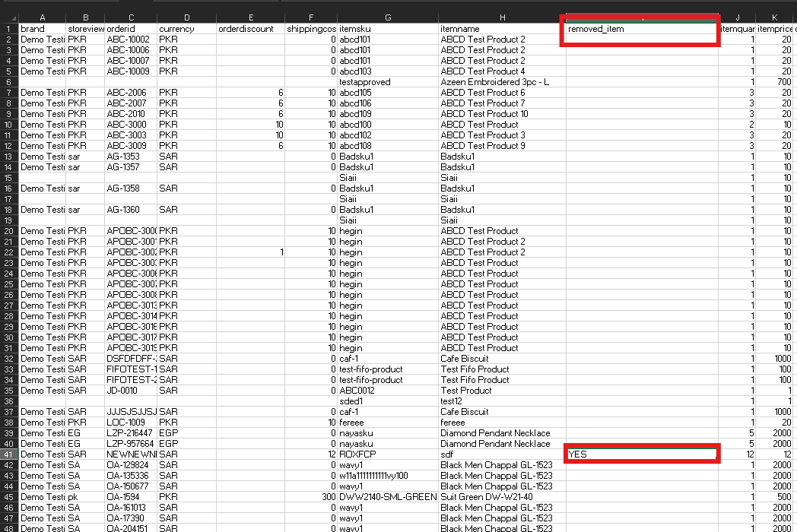Click order ID cell LOC-1009

coord(130,423)
